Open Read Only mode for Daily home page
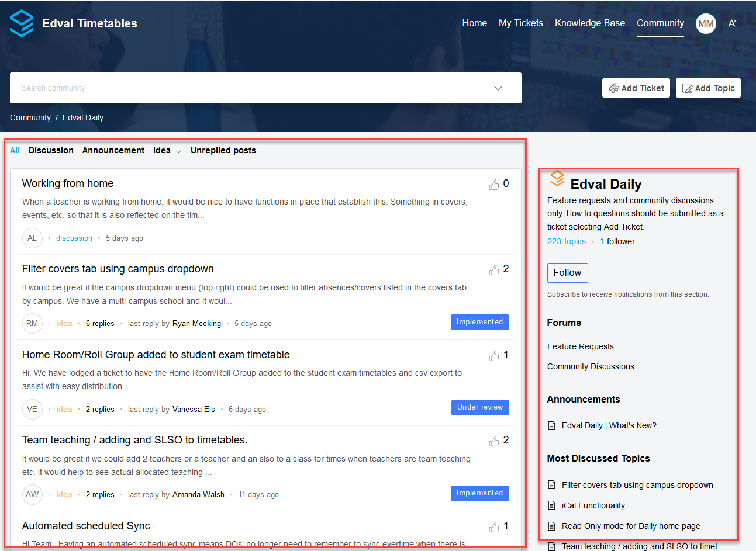The width and height of the screenshot is (756, 551). (631, 526)
